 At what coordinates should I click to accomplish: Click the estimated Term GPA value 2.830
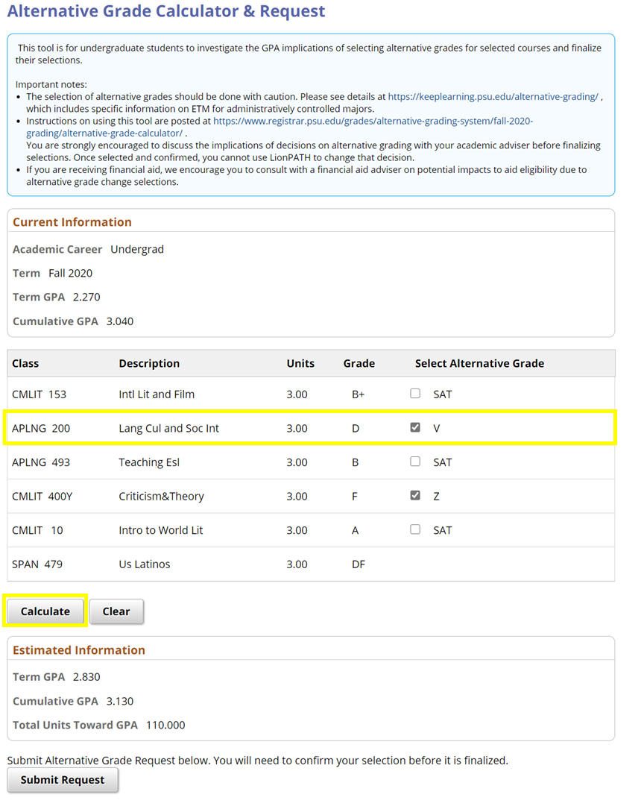click(x=86, y=677)
